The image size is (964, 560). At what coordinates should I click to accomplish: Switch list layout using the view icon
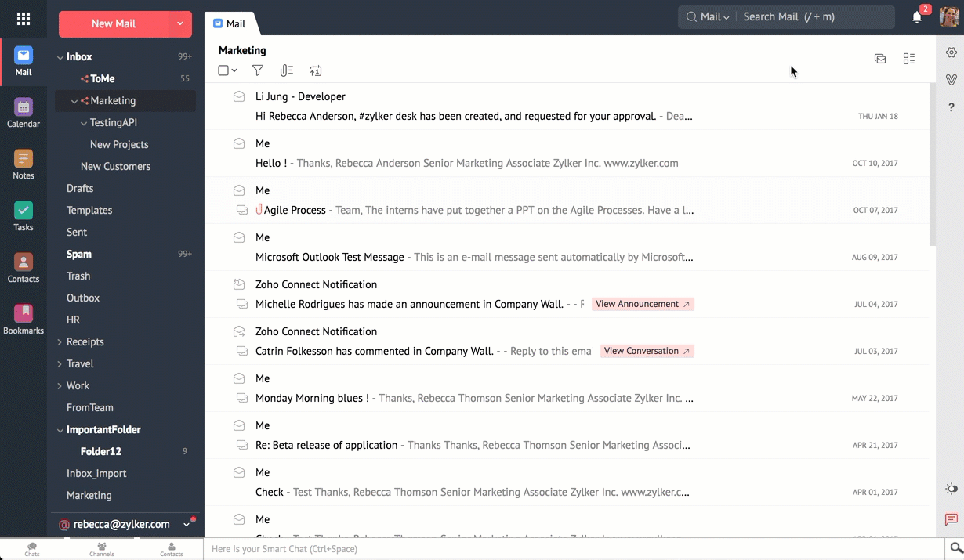coord(908,59)
